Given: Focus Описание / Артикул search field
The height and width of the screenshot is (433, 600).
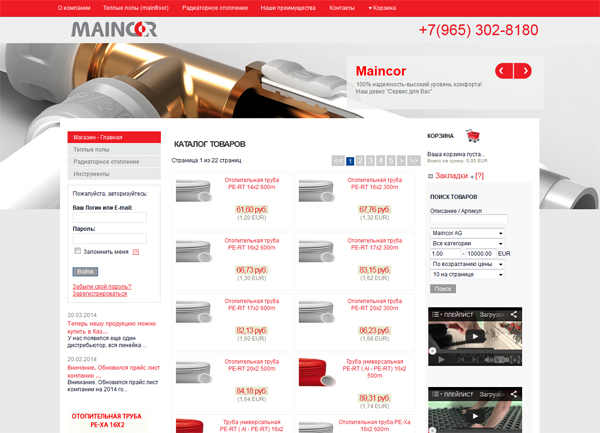Looking at the screenshot, I should (x=469, y=220).
